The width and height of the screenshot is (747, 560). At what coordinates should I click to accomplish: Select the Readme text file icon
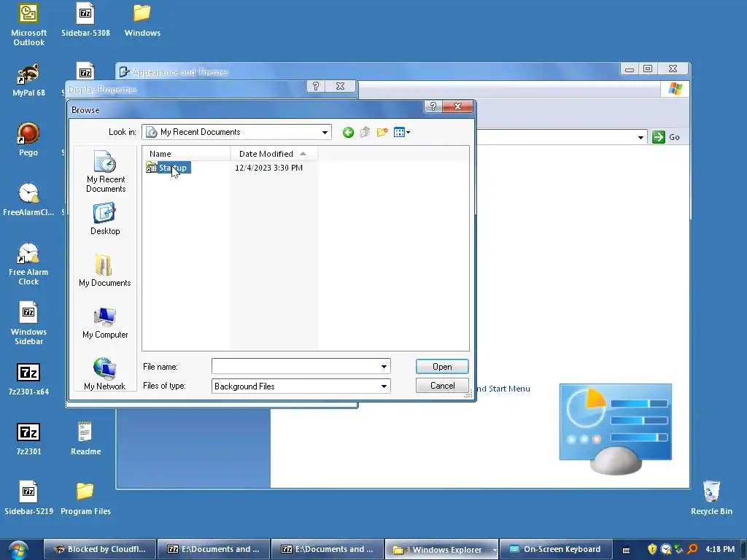[x=85, y=438]
